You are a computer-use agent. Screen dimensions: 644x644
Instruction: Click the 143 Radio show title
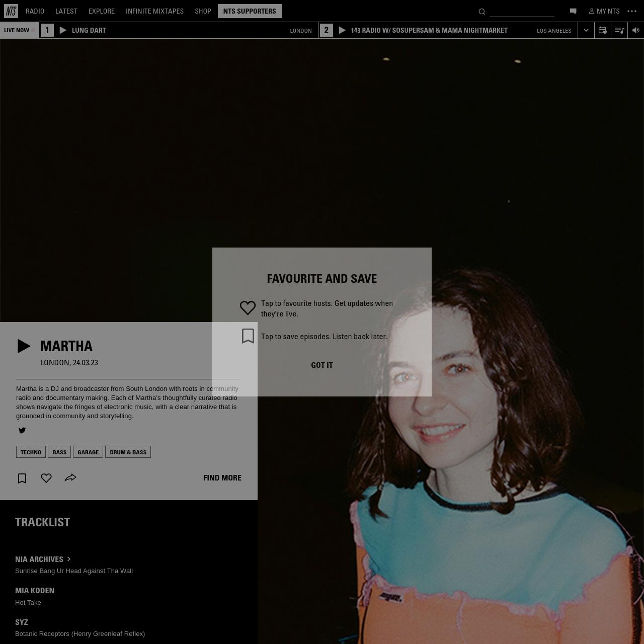[429, 30]
